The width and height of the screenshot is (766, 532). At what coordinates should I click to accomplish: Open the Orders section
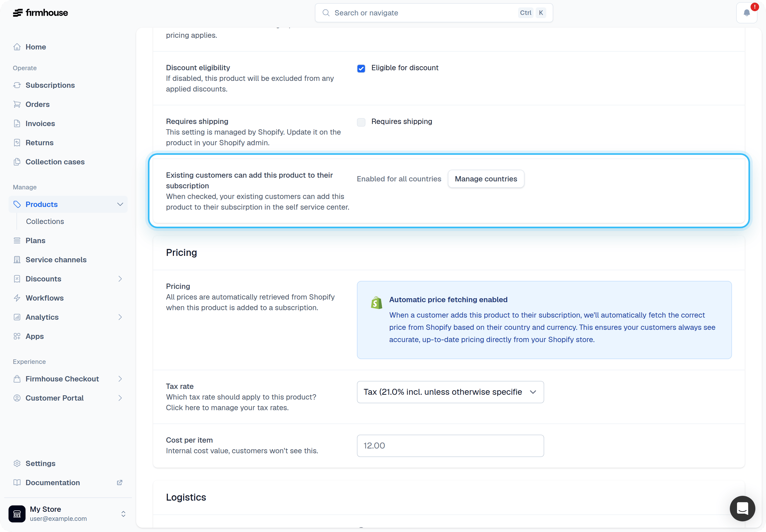click(x=68, y=104)
